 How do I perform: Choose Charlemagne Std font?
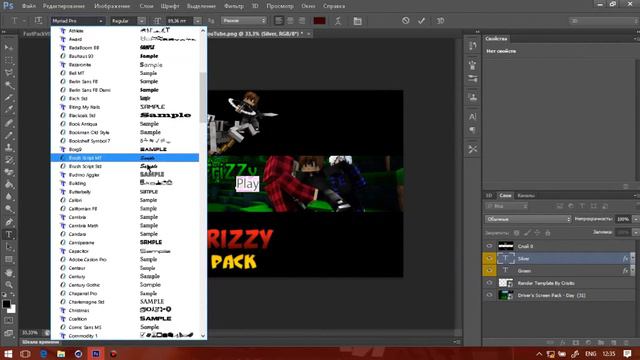[x=125, y=302]
